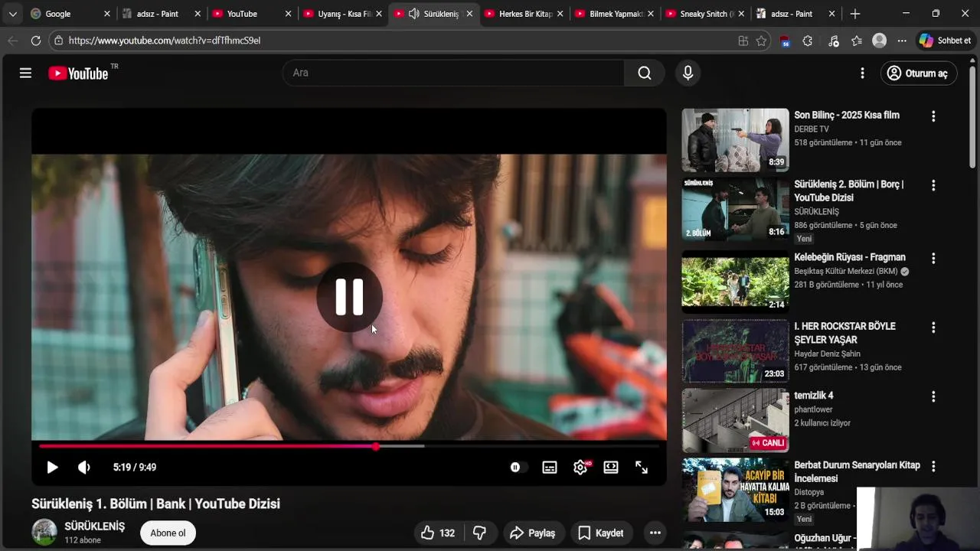This screenshot has height=551, width=980.
Task: Open the YouTube hamburger guide menu
Action: tap(25, 73)
